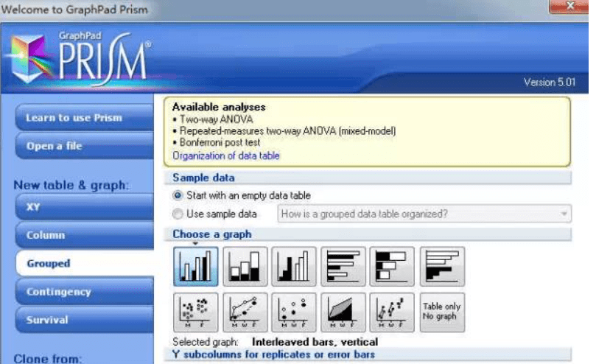Choose the stacked vertical bars graph
The image size is (610, 364).
click(245, 266)
